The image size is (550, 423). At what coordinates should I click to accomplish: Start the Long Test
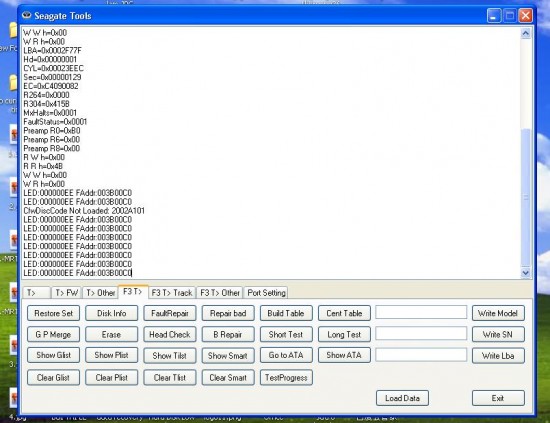point(344,335)
